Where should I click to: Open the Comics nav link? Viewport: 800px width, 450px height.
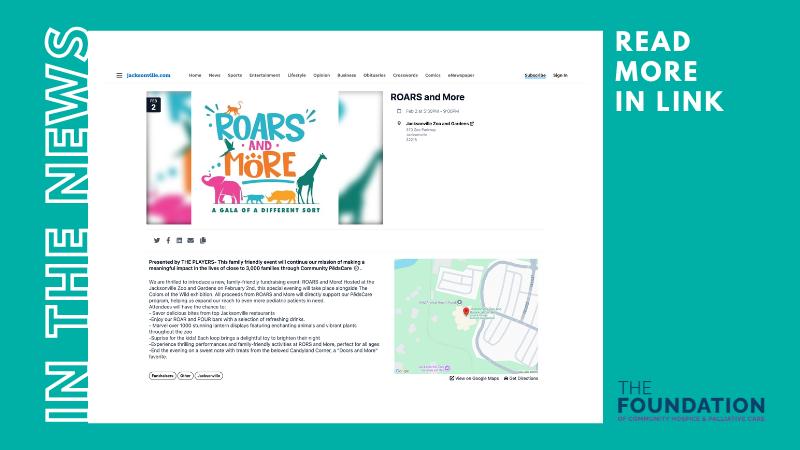pos(433,76)
